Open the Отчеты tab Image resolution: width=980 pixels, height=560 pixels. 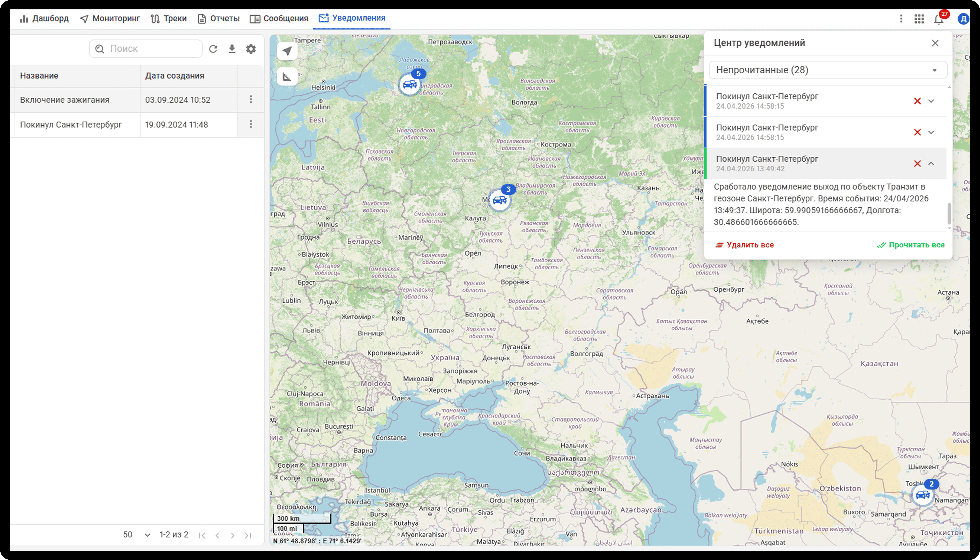click(x=219, y=18)
